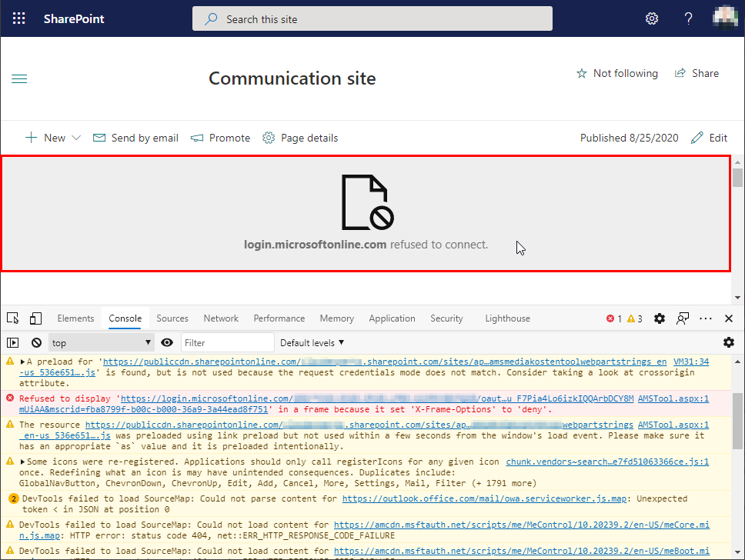
Task: Clear the console messages
Action: (35, 342)
